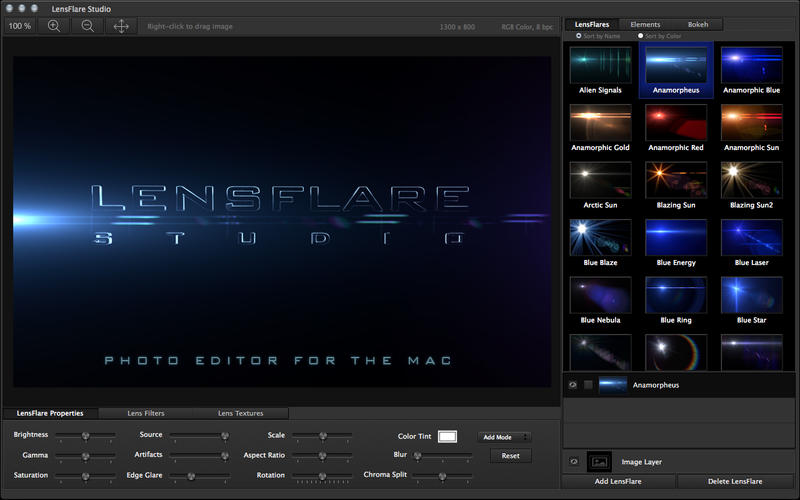The width and height of the screenshot is (800, 500).
Task: Click the 100 % zoom level field
Action: click(x=20, y=25)
